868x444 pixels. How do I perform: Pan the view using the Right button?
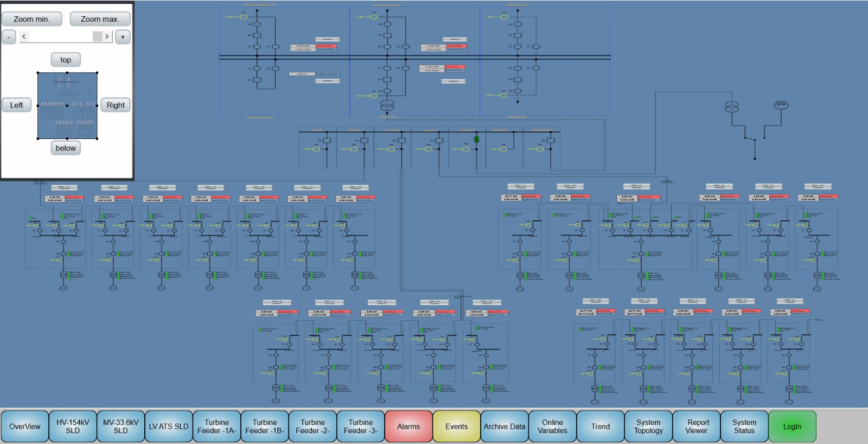tap(115, 105)
